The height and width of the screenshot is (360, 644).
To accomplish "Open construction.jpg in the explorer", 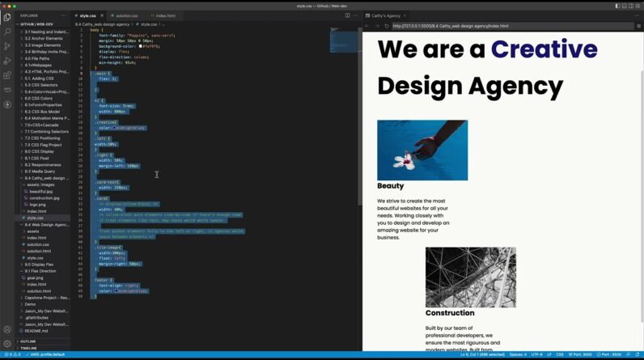I will pyautogui.click(x=44, y=198).
